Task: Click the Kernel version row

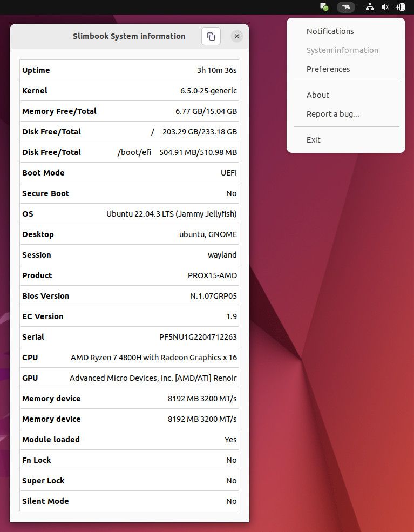Action: pos(129,91)
